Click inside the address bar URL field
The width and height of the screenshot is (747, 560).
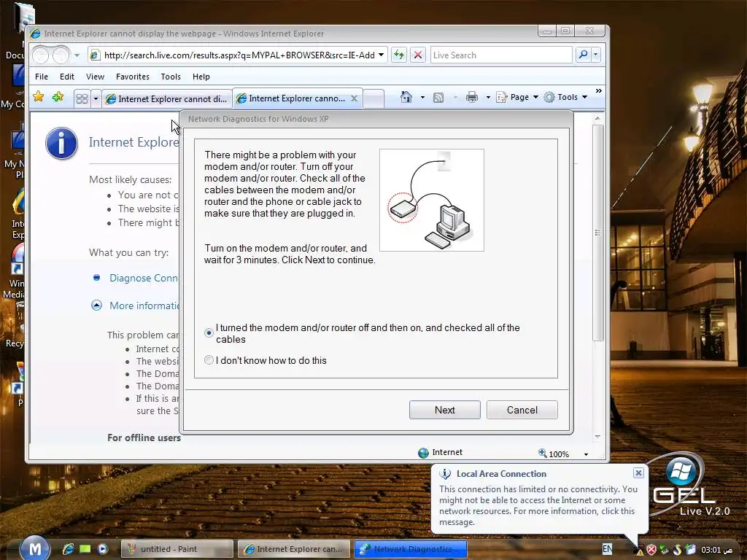point(239,55)
